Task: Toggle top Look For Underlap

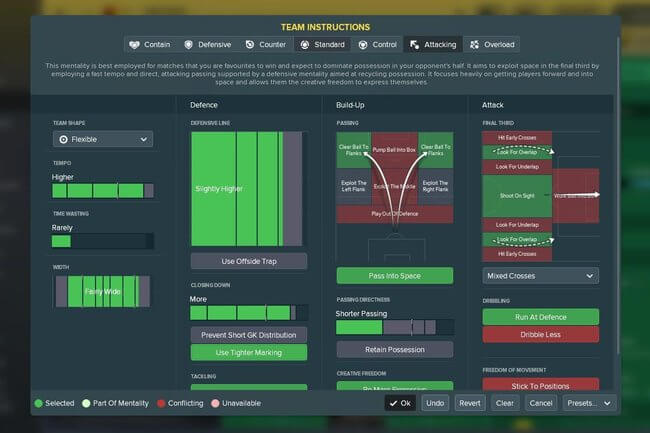Action: 517,167
